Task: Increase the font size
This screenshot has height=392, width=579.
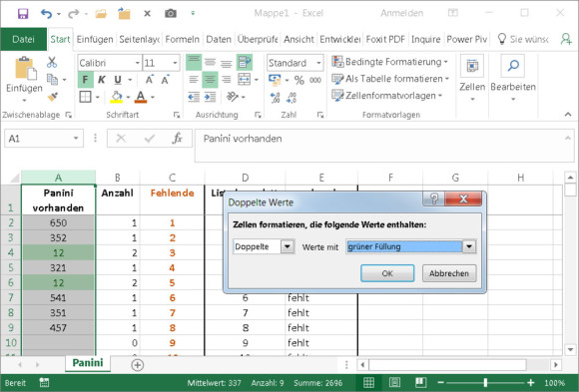Action: click(149, 80)
